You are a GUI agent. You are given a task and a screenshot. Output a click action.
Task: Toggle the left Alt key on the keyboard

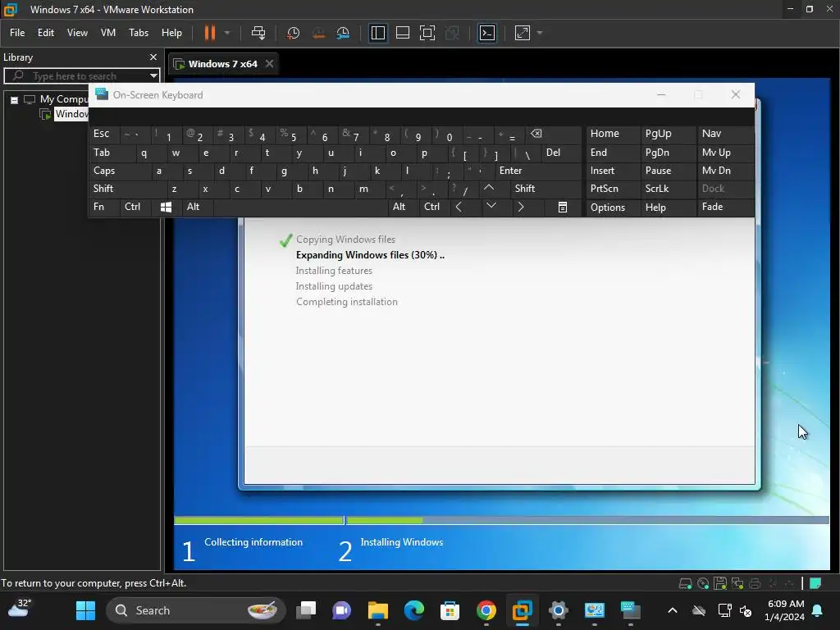197,207
